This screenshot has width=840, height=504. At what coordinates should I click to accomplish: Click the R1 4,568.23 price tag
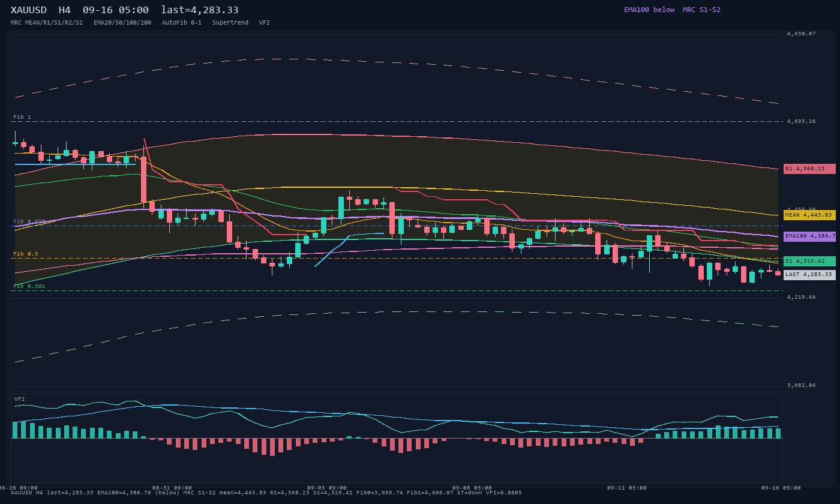[809, 169]
